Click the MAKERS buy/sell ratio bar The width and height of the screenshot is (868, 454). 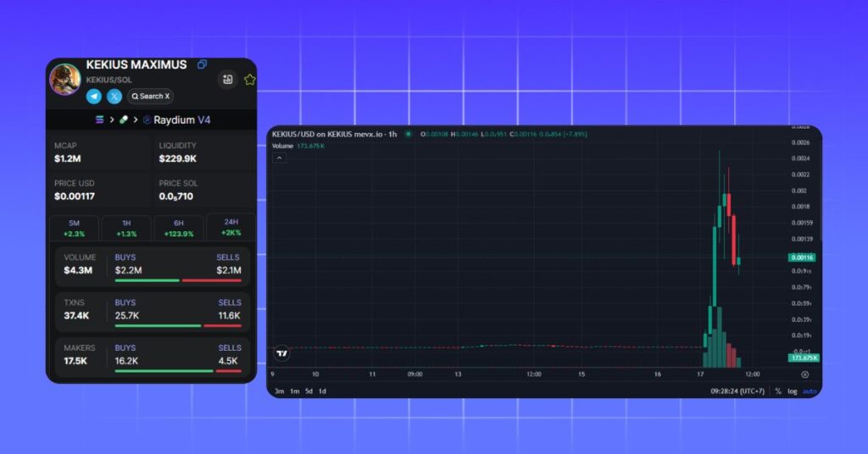[x=178, y=371]
